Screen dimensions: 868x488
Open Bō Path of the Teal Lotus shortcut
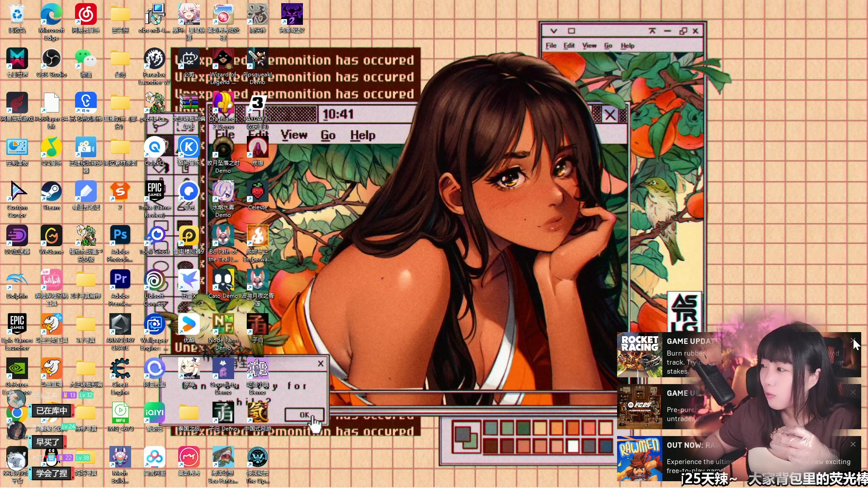point(223,243)
